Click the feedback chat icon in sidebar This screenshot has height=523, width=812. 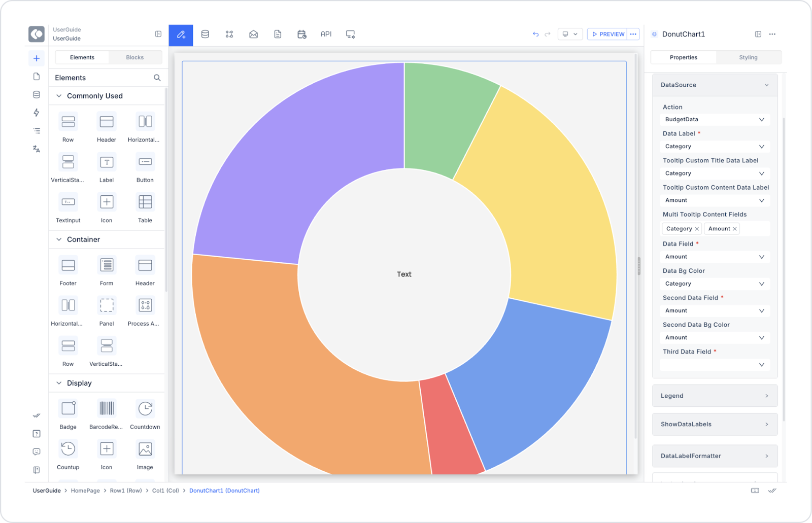coord(37,451)
